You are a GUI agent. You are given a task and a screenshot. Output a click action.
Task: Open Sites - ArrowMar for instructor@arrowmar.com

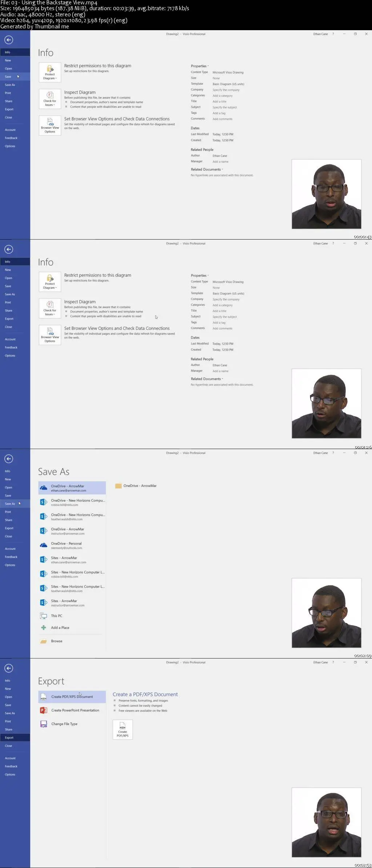click(x=72, y=603)
